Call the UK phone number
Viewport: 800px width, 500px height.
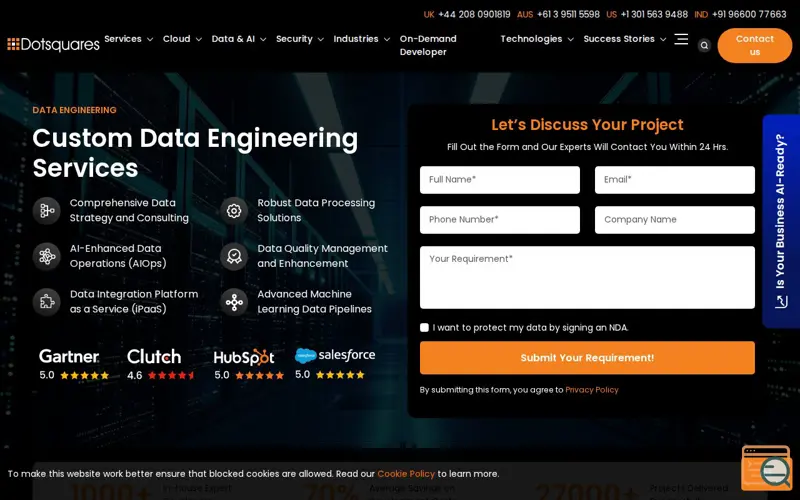[x=474, y=14]
